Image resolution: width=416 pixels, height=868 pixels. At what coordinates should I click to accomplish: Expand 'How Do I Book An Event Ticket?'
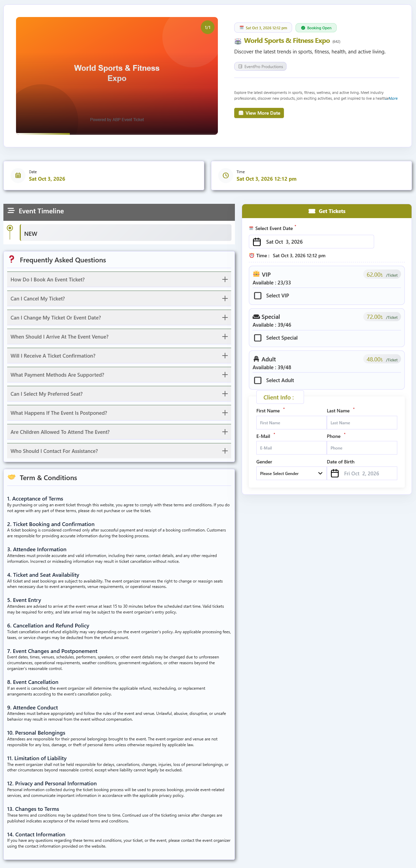(x=119, y=279)
